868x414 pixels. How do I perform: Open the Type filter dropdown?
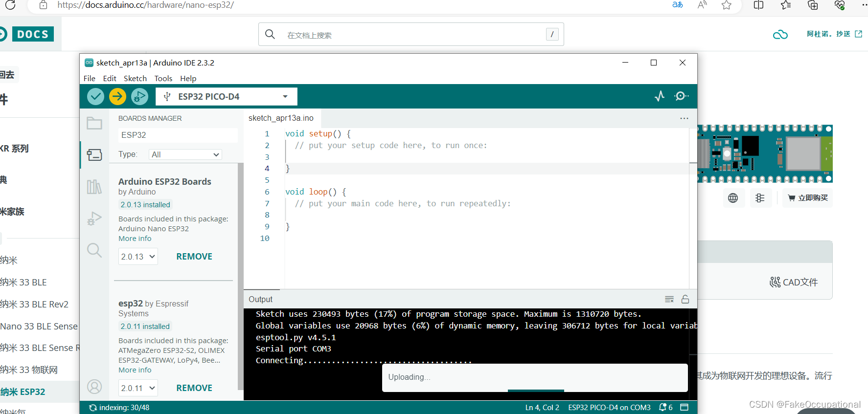tap(185, 154)
